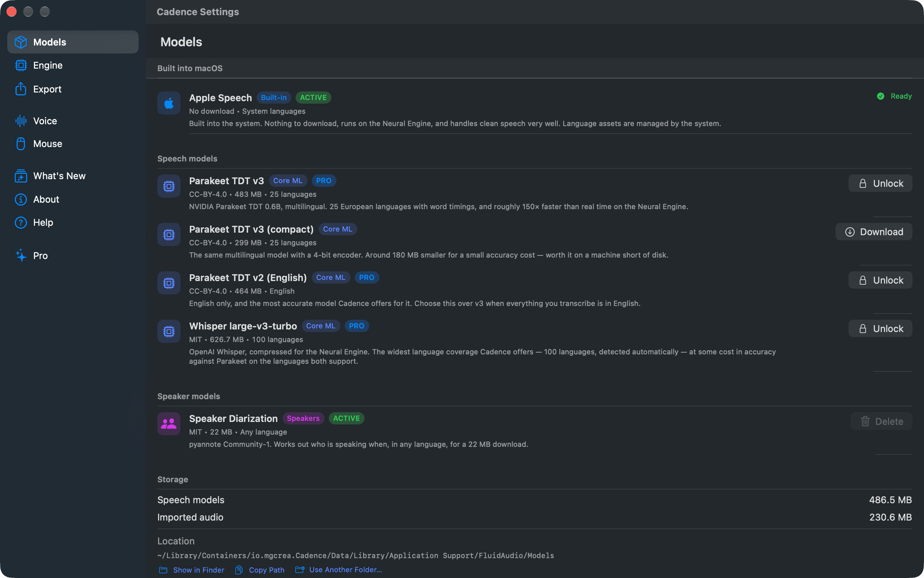Screen dimensions: 924x578
Task: Click the Help question mark icon
Action: 21,223
